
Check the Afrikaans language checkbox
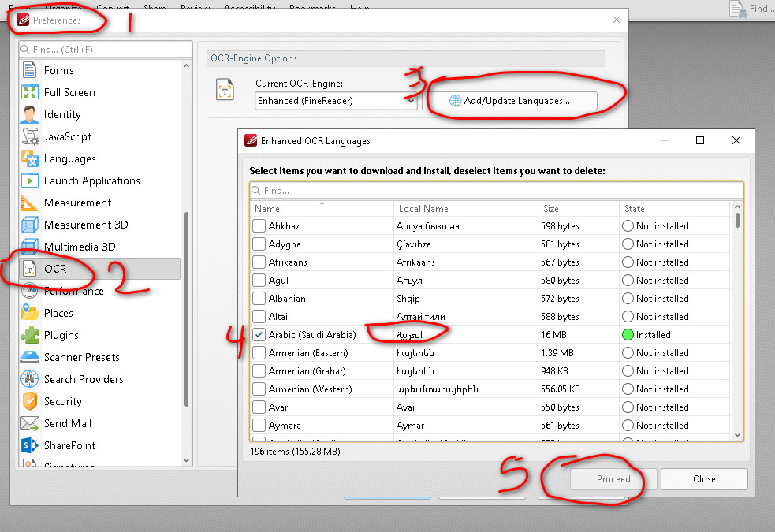point(259,262)
